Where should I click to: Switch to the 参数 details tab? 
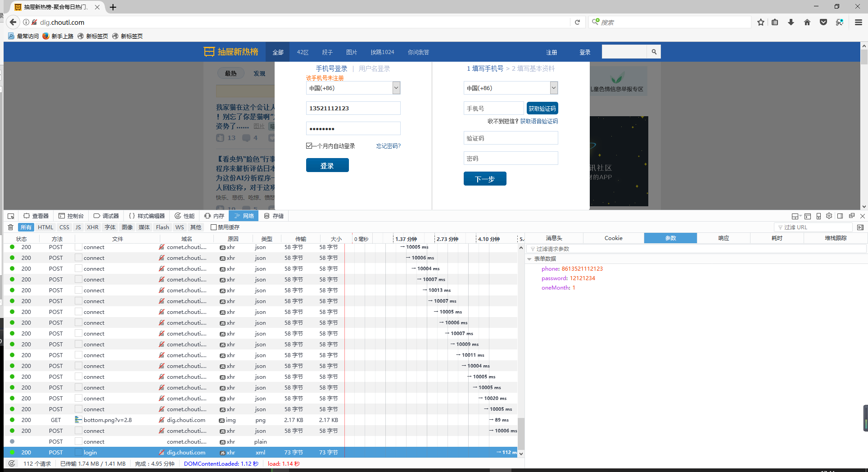(670, 238)
